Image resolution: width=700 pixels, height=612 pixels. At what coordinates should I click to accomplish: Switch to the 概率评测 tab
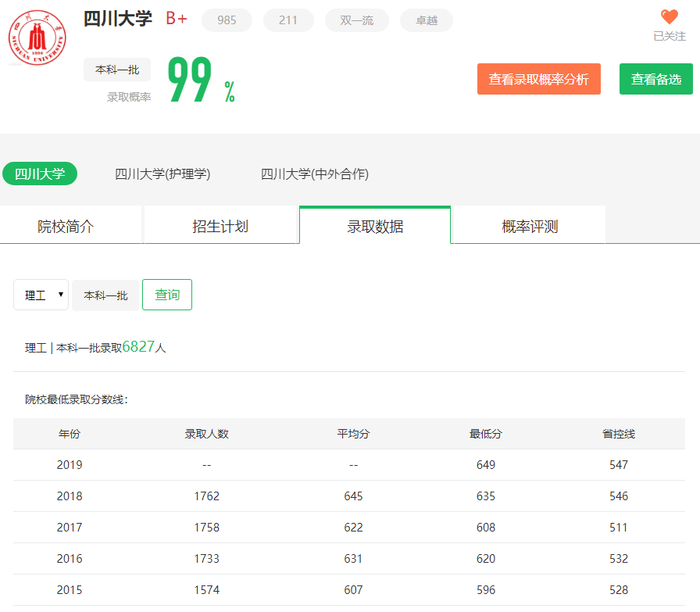[x=530, y=225]
